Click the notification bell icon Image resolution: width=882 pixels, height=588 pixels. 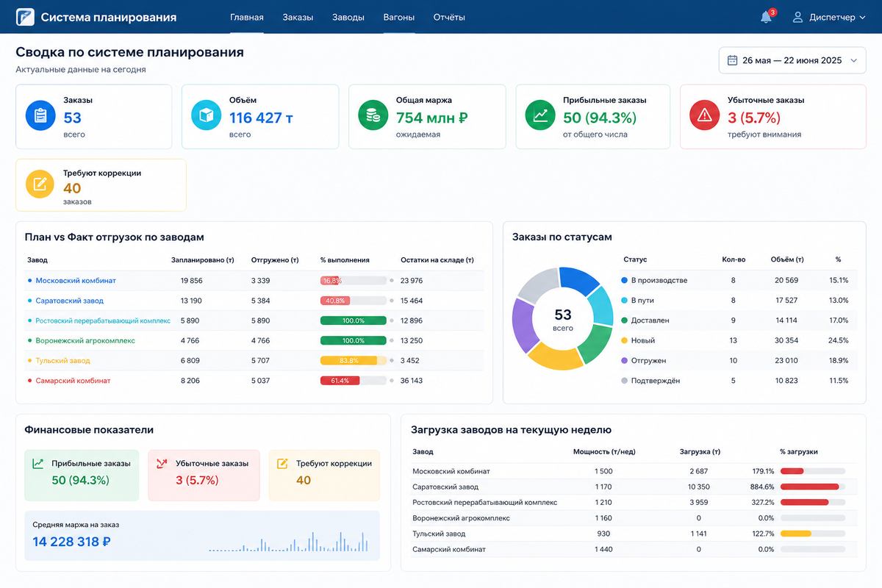tap(766, 17)
